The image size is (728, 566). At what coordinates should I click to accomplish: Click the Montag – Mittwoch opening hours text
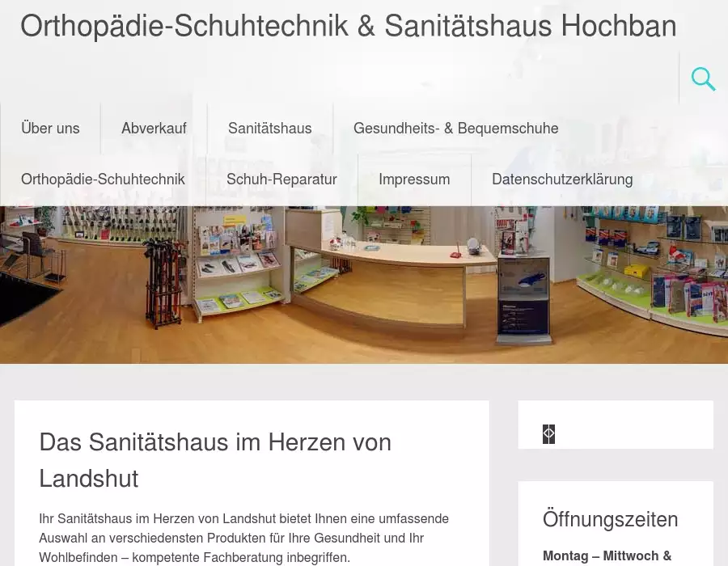pos(607,555)
